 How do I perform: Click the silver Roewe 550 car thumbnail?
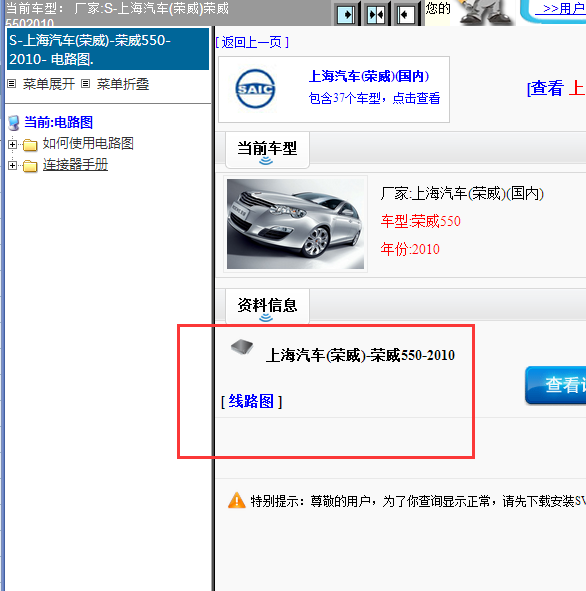[295, 224]
